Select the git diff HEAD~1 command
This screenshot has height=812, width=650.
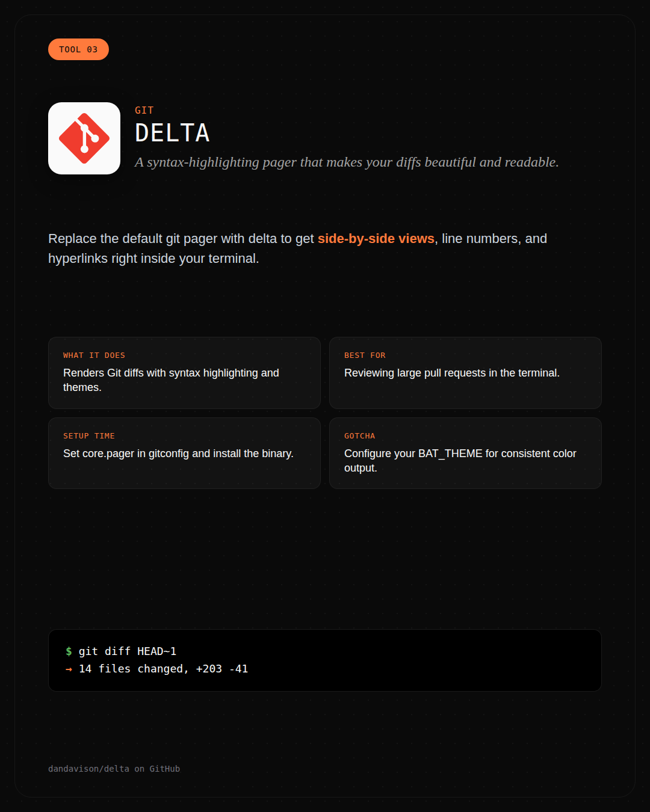[128, 651]
